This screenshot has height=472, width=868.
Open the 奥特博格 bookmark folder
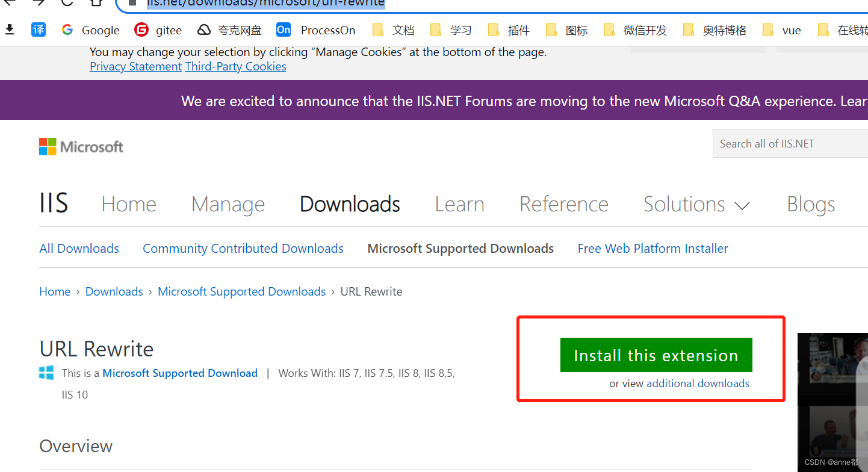[715, 30]
